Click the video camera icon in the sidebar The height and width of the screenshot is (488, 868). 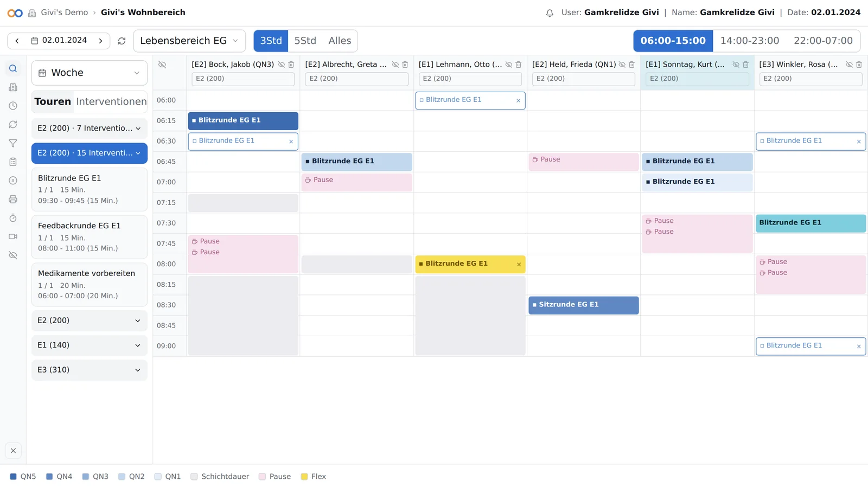coord(13,236)
